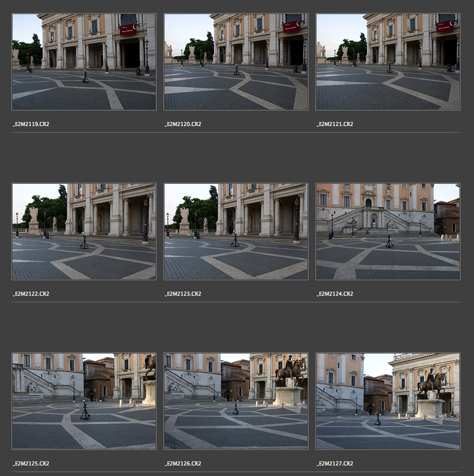Click the red banner in photo _E2M2119.CR2
Viewport: 474px width, 476px height.
click(127, 29)
